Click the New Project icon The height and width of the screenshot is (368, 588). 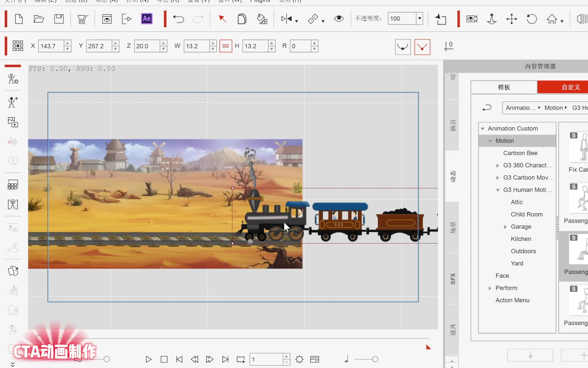19,19
